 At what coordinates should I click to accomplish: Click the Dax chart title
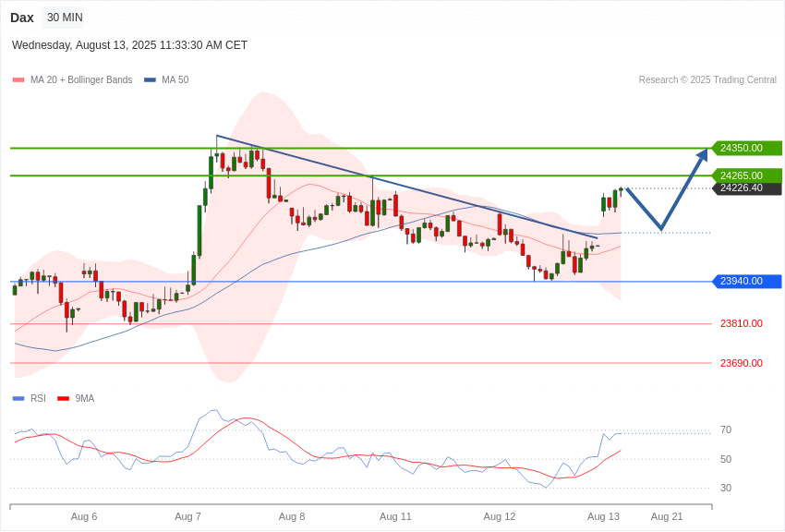(22, 18)
